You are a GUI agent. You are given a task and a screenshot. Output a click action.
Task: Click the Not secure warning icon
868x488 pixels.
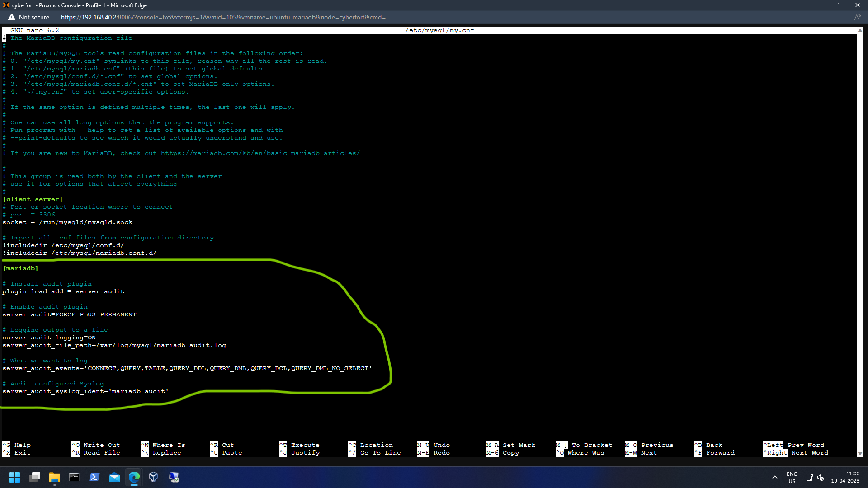[x=12, y=17]
